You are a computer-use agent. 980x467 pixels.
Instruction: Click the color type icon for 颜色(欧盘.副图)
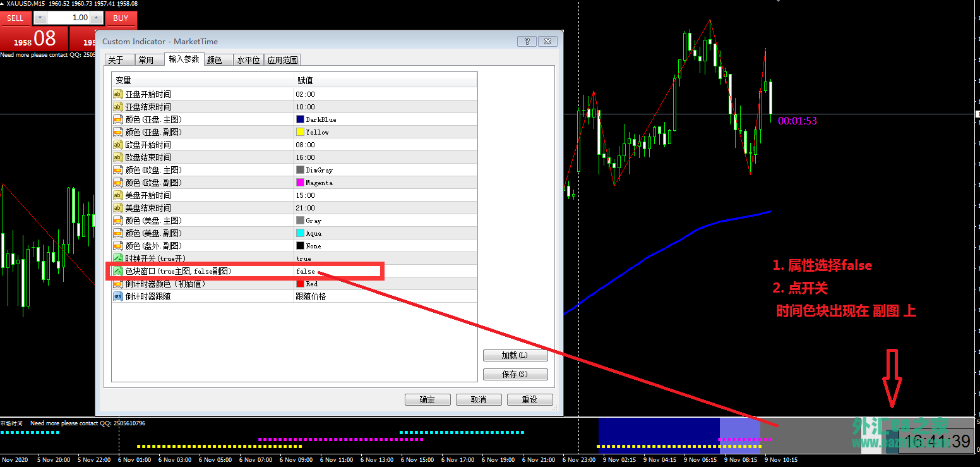point(118,183)
